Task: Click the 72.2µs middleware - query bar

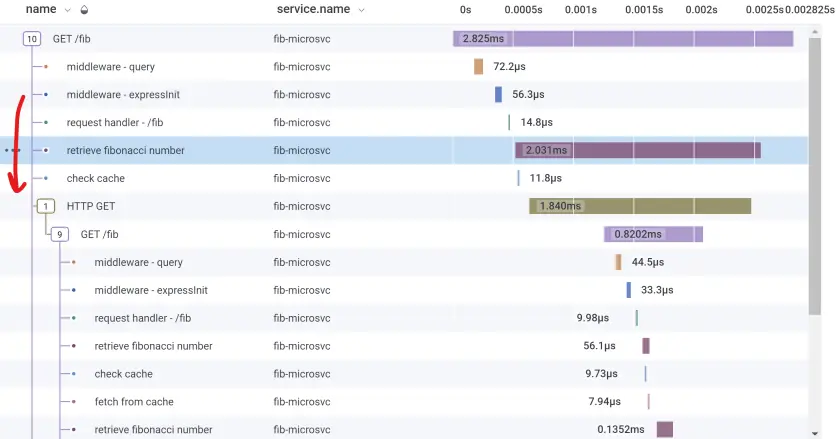Action: pyautogui.click(x=479, y=67)
